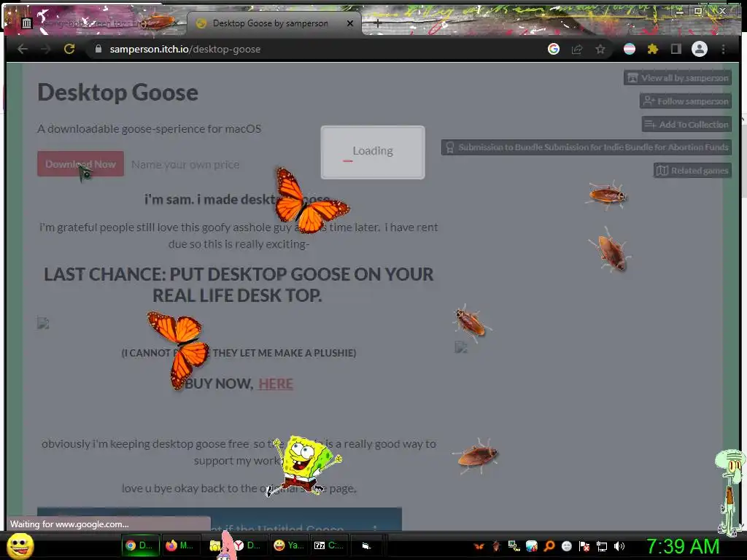Image resolution: width=747 pixels, height=560 pixels.
Task: Click the flag with red X tray icon
Action: pos(584,546)
